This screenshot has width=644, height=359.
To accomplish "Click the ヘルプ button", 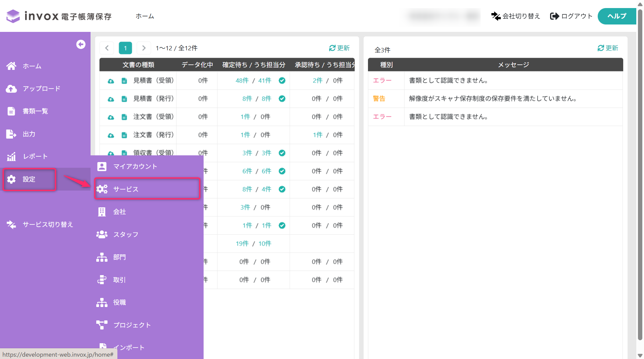I will [x=616, y=16].
